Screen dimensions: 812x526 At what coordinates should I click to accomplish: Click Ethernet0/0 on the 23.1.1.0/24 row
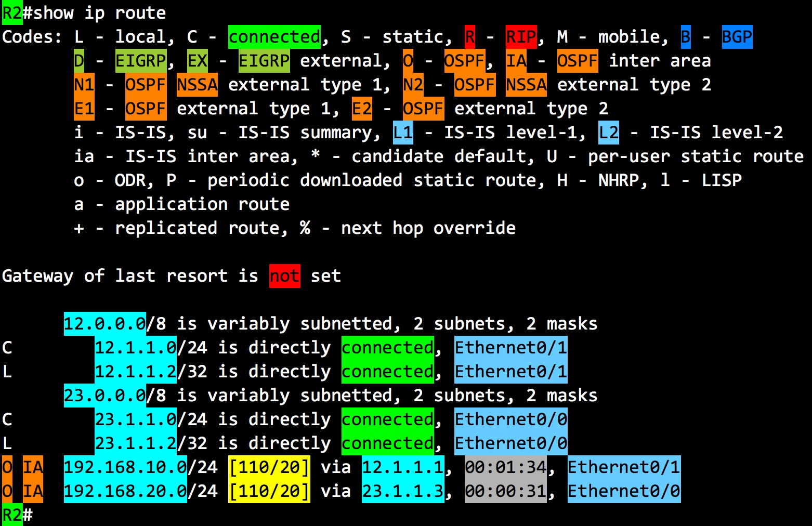coord(511,419)
